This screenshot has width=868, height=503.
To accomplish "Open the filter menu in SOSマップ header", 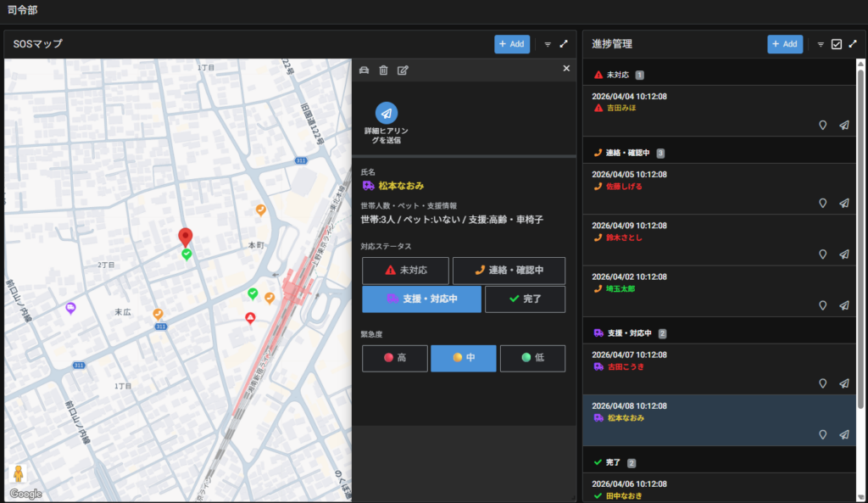I will click(x=547, y=44).
